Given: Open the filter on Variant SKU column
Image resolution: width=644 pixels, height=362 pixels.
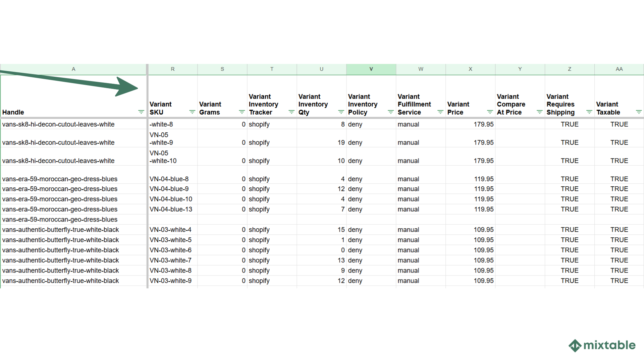Looking at the screenshot, I should (192, 112).
